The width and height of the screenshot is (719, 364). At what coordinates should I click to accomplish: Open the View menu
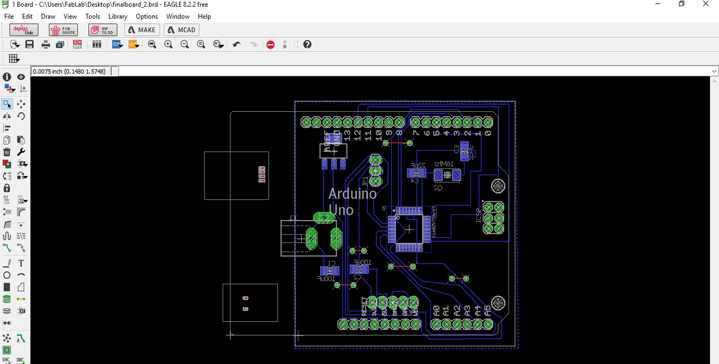tap(70, 17)
